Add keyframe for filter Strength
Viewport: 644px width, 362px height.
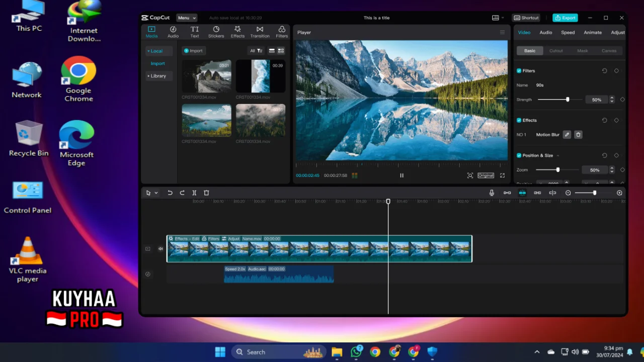click(x=622, y=100)
